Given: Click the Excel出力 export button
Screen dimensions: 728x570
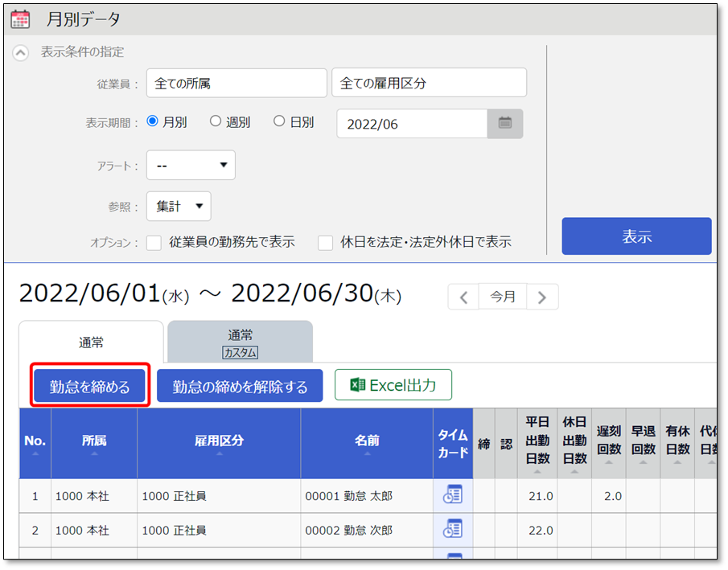Looking at the screenshot, I should pos(393,385).
